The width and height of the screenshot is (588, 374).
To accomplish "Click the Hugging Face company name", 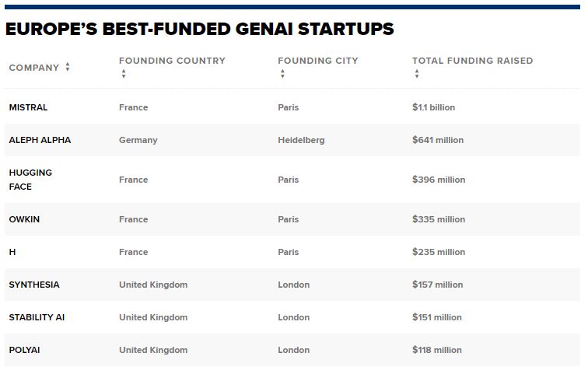I will tap(30, 180).
